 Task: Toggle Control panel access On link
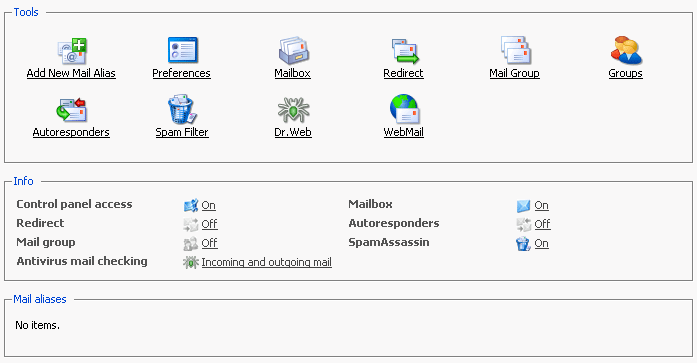(x=208, y=205)
